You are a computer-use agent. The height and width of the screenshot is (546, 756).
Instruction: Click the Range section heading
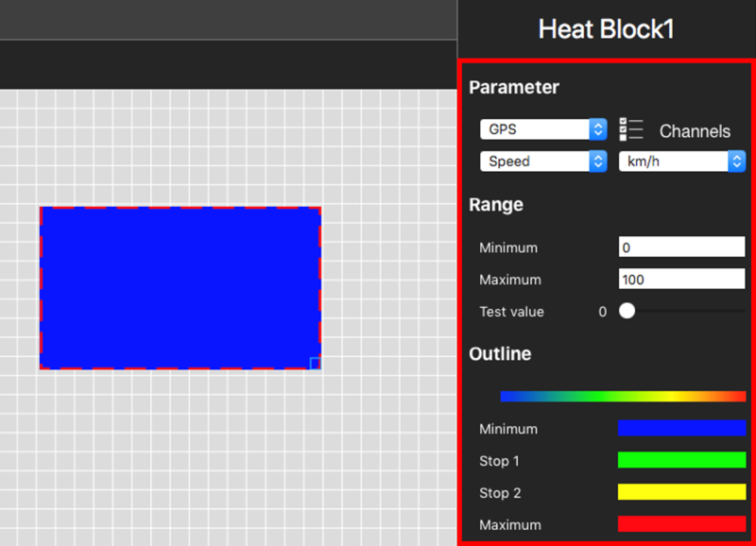(x=496, y=205)
